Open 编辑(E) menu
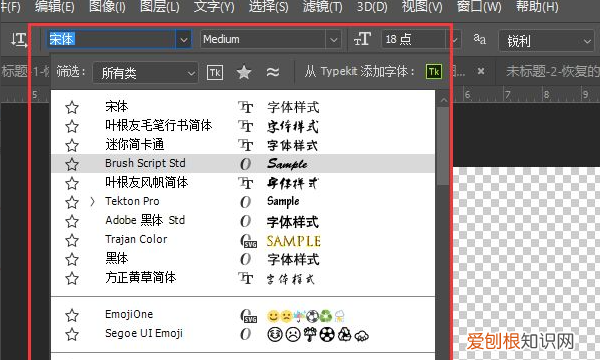600x360 pixels. point(54,7)
